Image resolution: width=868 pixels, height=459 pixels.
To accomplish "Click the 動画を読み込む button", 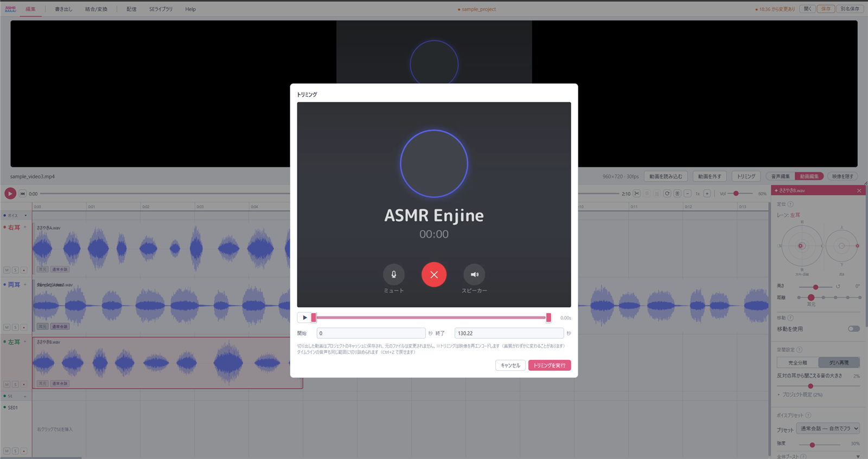I will [666, 176].
